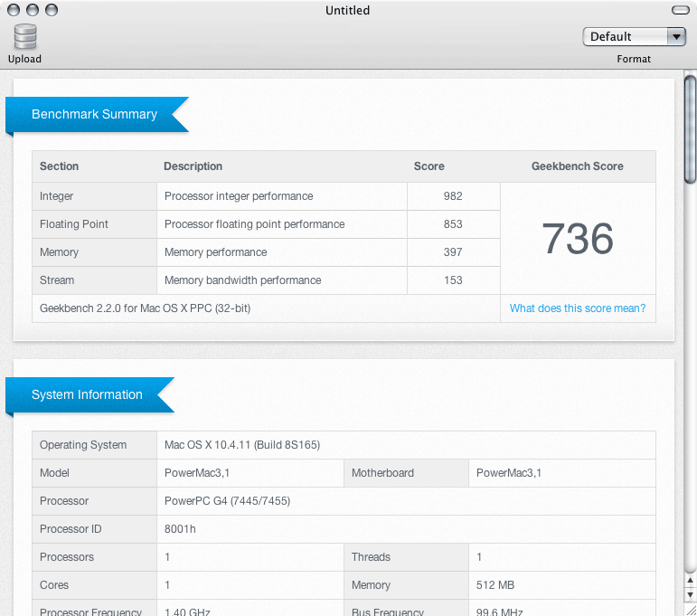The image size is (697, 616).
Task: Select the PowerPC G4 (7445/7455) processor value
Action: (x=227, y=501)
